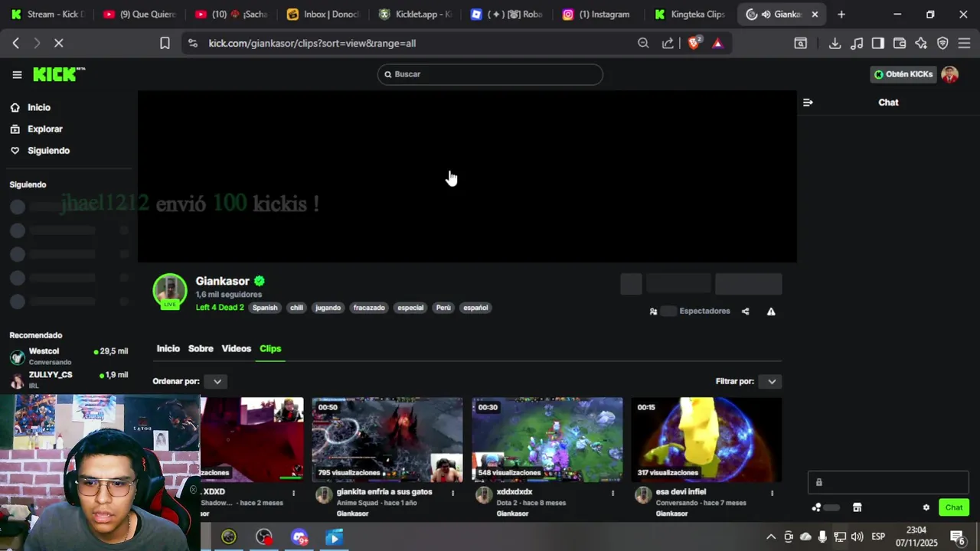Select the chill tag
Screen dimensions: 980x551
pos(297,308)
